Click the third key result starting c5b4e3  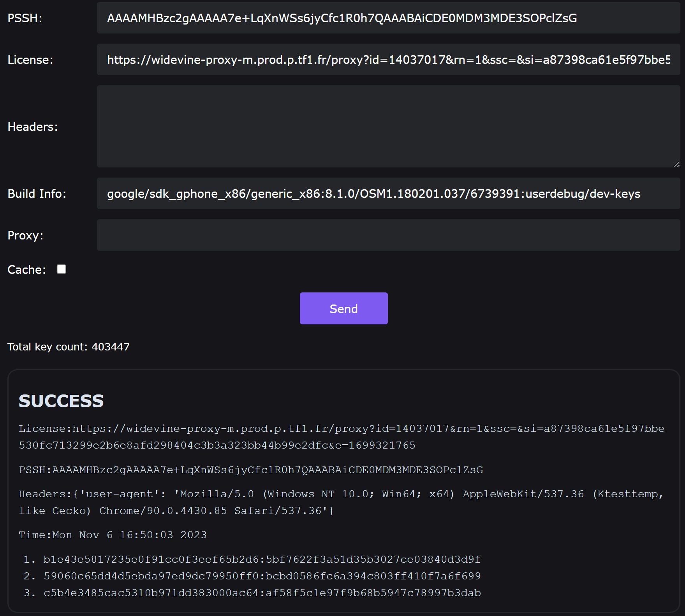[262, 593]
